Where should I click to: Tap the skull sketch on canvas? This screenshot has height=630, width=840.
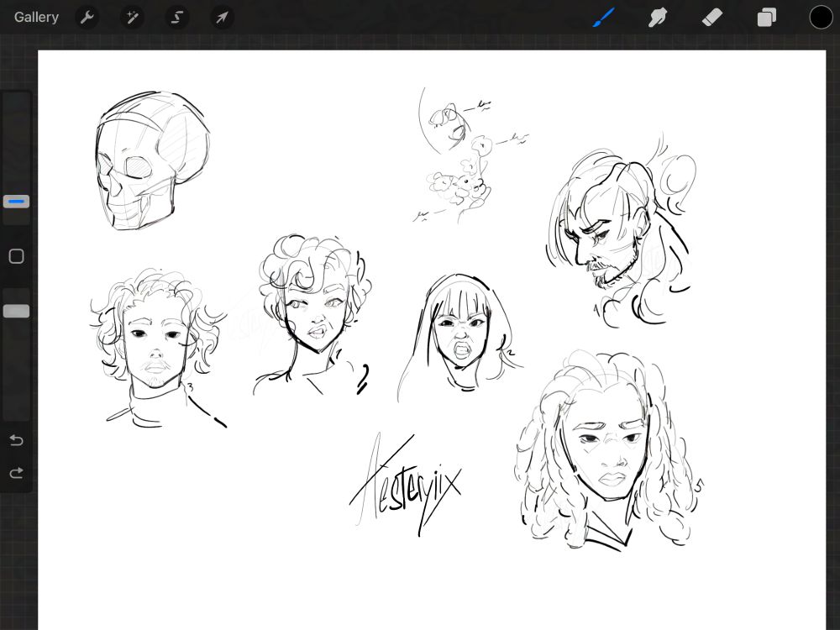152,160
